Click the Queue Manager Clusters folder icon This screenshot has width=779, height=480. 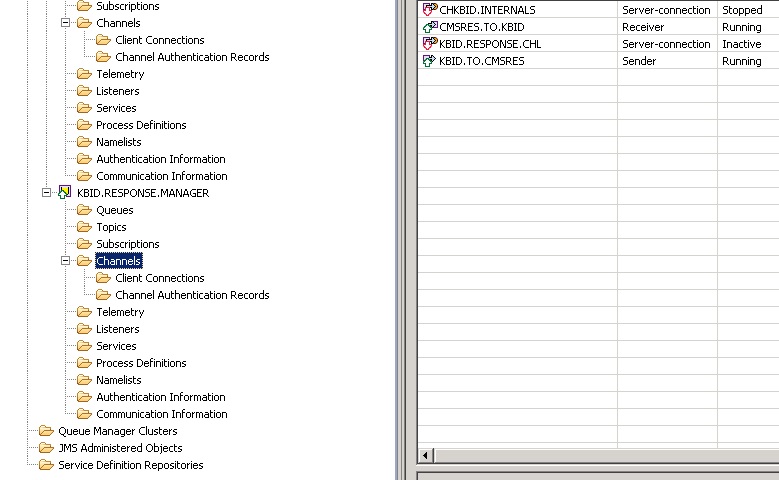click(46, 431)
